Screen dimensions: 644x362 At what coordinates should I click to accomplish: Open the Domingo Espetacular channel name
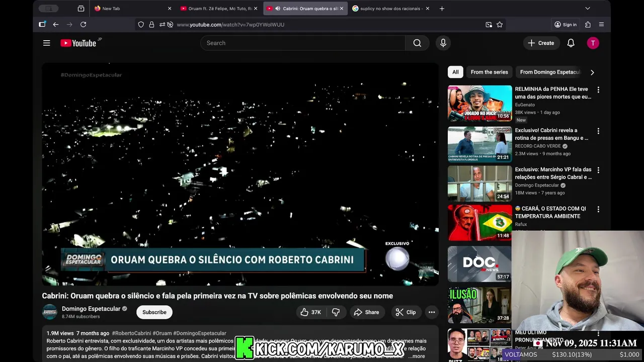pos(91,309)
